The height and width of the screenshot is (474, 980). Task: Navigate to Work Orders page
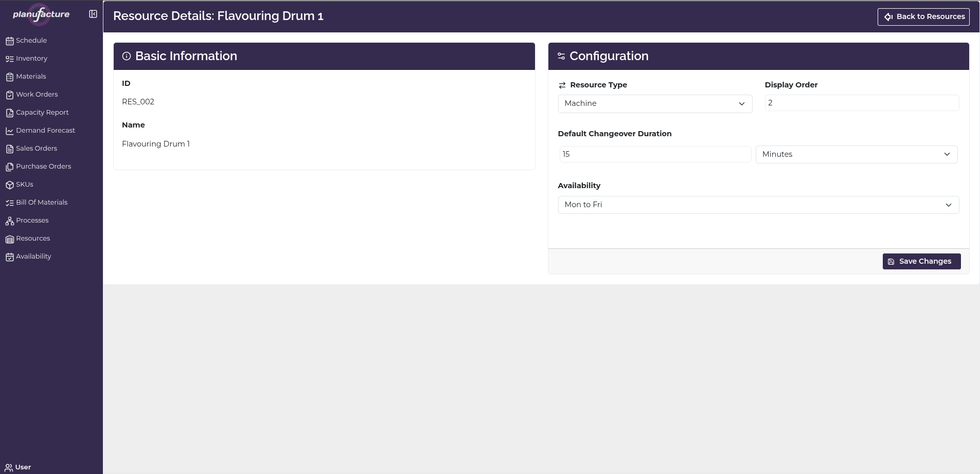click(37, 94)
